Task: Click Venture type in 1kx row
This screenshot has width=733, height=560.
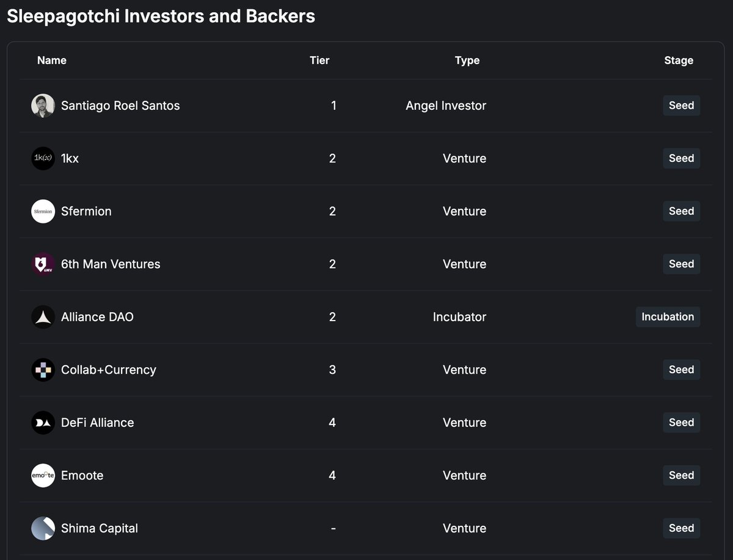Action: point(465,159)
